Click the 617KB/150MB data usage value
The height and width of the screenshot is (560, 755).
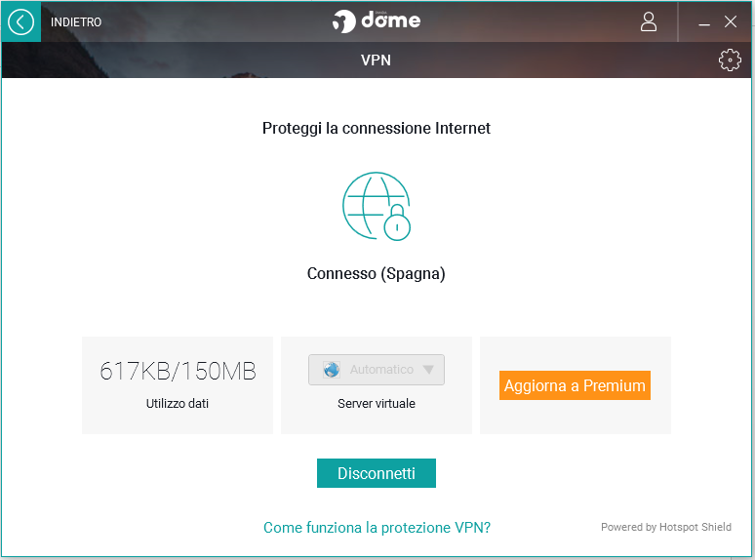pyautogui.click(x=178, y=371)
